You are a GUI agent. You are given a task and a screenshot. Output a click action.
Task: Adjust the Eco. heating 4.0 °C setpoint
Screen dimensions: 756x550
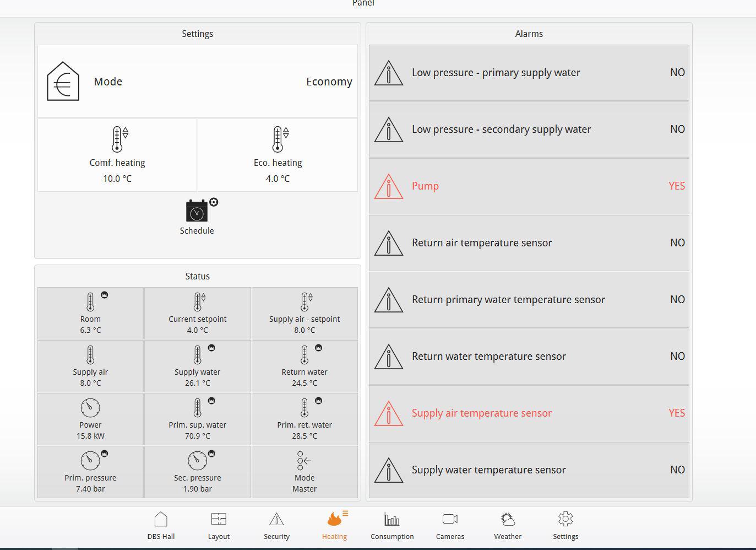coord(278,179)
